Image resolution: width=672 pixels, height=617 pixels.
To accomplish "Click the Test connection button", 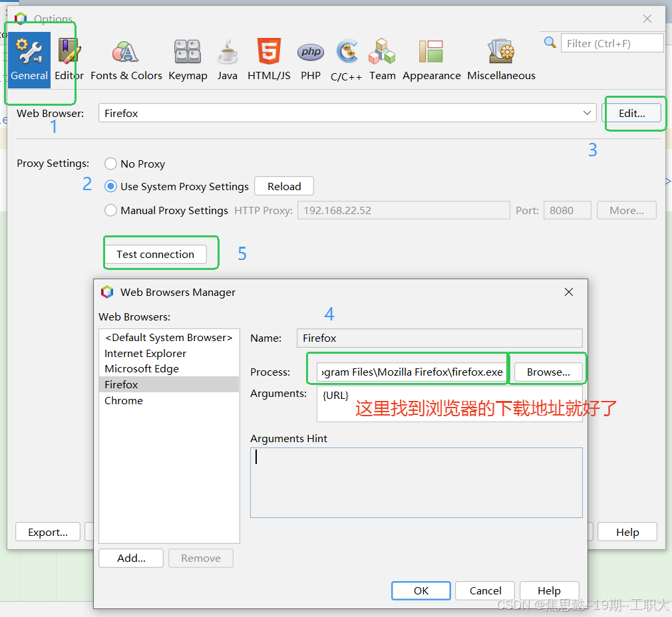I will [x=156, y=254].
